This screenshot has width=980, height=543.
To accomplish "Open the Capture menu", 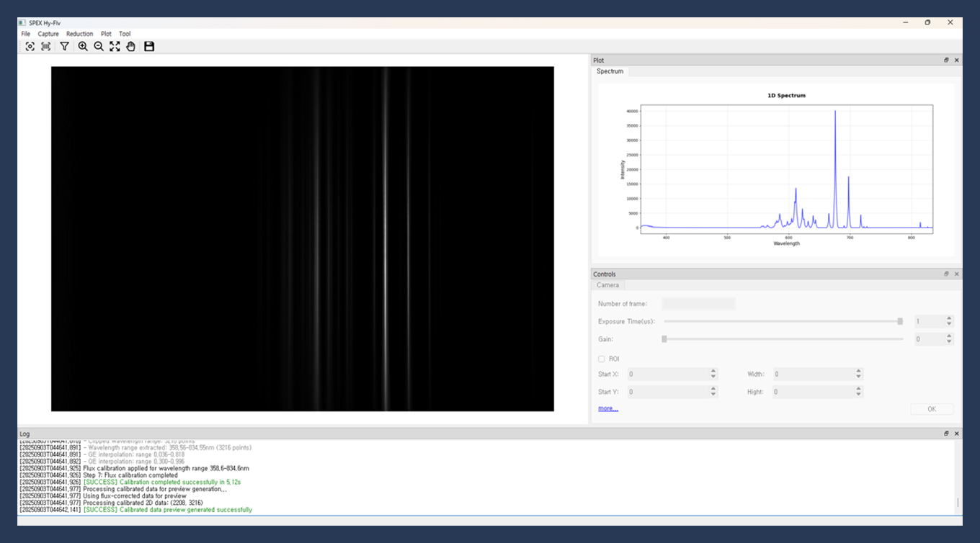I will tap(48, 34).
